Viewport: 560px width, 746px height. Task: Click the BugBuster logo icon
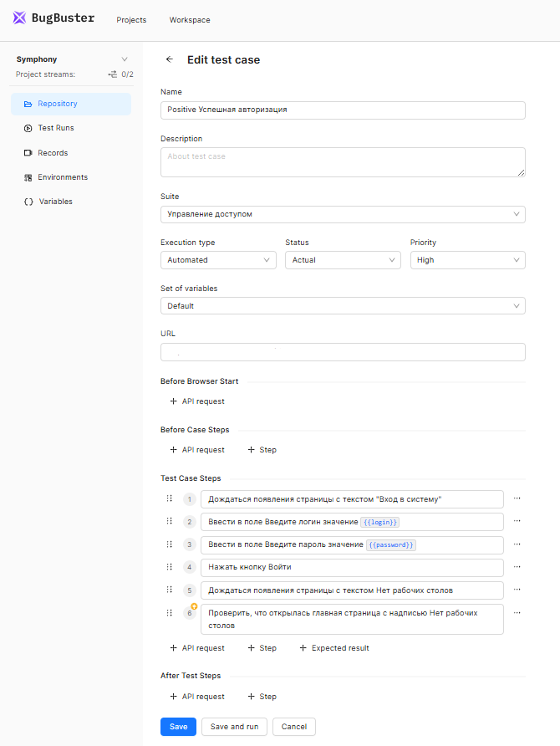19,19
